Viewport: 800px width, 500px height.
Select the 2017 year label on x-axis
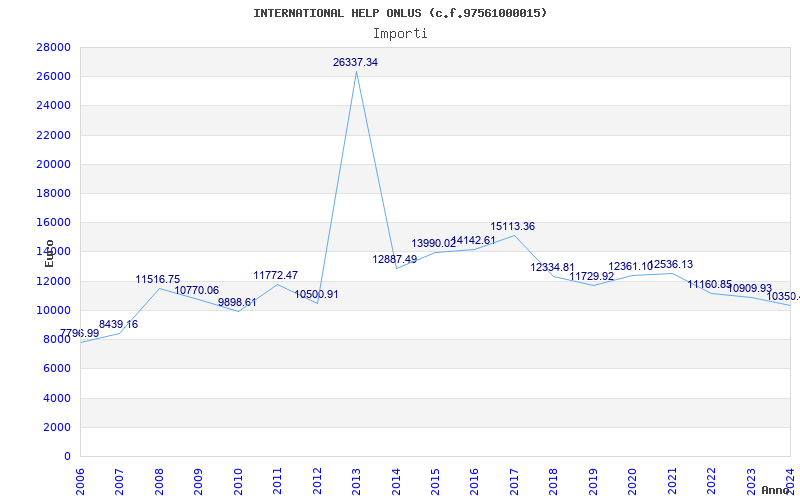pos(515,480)
